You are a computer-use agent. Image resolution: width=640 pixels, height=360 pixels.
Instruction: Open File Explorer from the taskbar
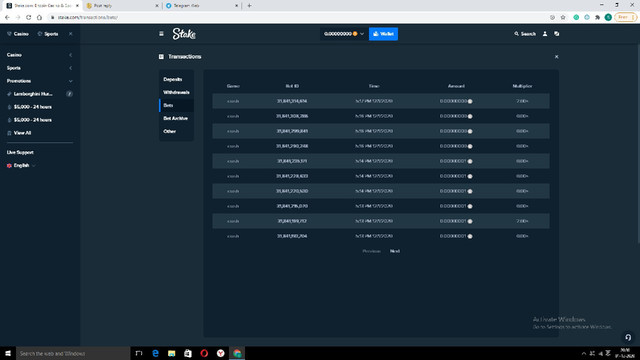pyautogui.click(x=171, y=353)
